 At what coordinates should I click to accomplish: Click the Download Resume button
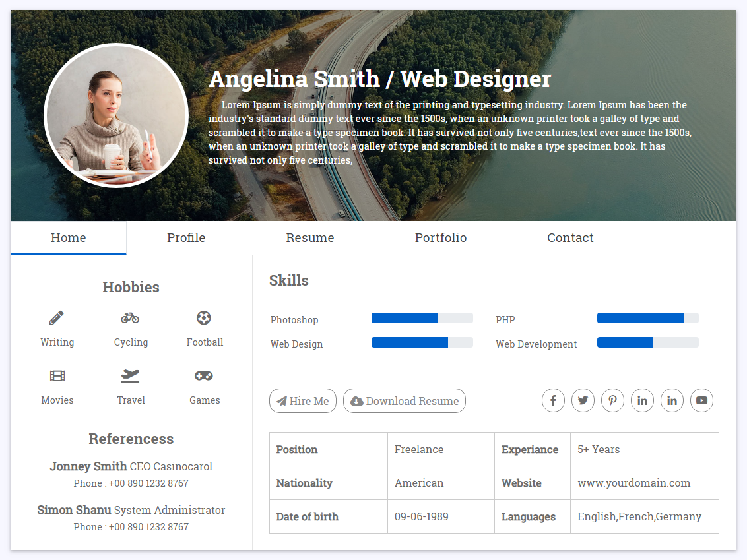(x=405, y=401)
